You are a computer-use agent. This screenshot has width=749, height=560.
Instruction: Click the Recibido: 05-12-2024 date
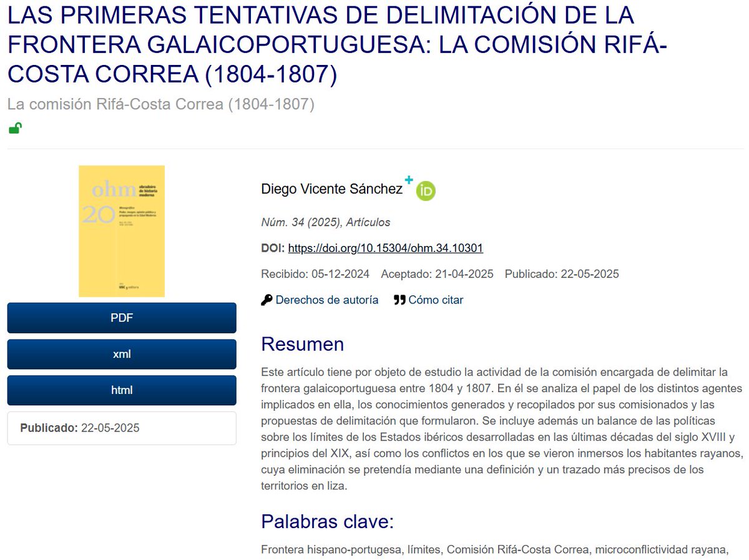315,274
